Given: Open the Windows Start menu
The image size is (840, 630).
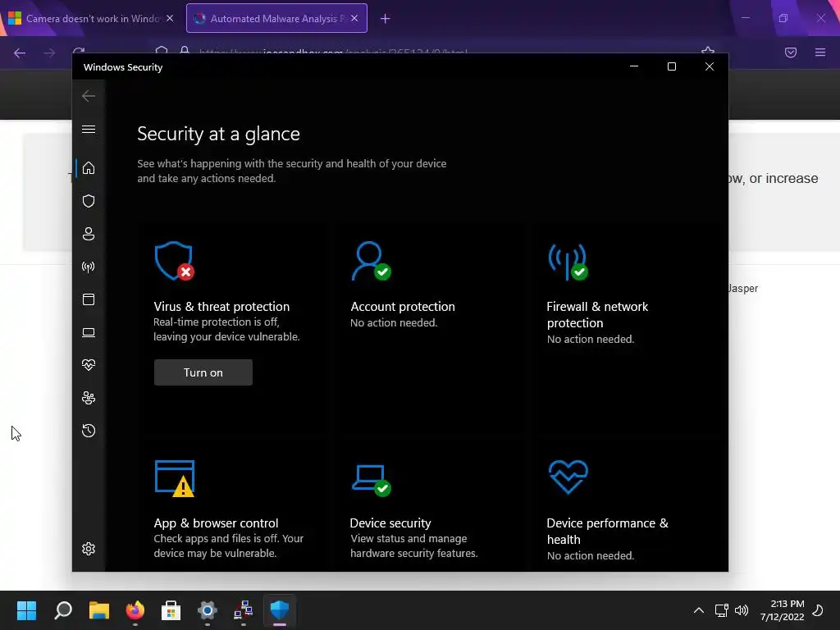Looking at the screenshot, I should [26, 610].
